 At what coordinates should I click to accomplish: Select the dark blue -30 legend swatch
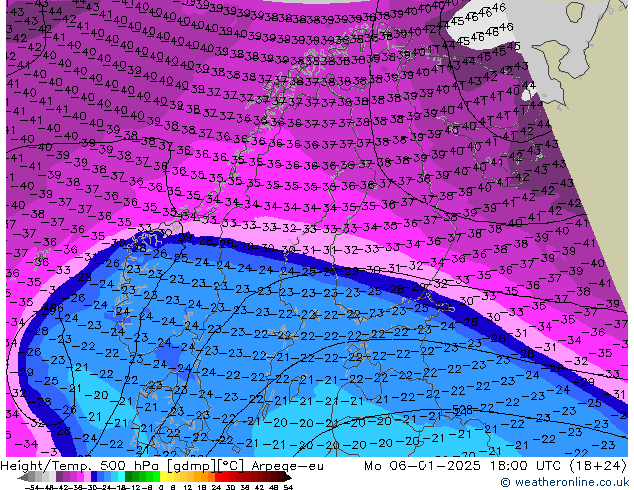(94, 477)
